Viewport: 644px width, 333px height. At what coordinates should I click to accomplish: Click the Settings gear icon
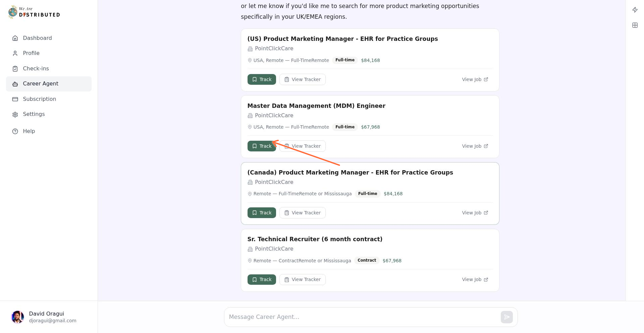tap(15, 114)
